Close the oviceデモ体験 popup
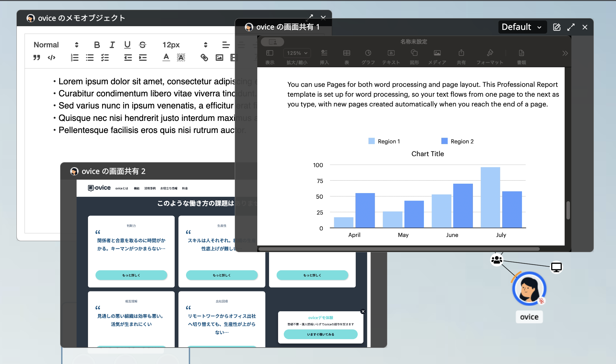This screenshot has height=364, width=616. pyautogui.click(x=363, y=311)
